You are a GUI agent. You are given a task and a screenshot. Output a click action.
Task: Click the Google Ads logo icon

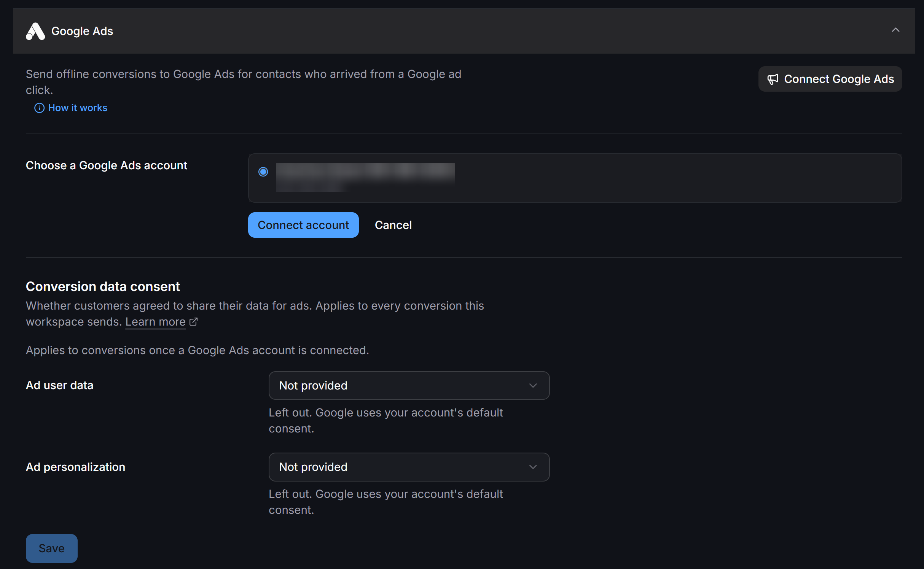click(x=35, y=31)
